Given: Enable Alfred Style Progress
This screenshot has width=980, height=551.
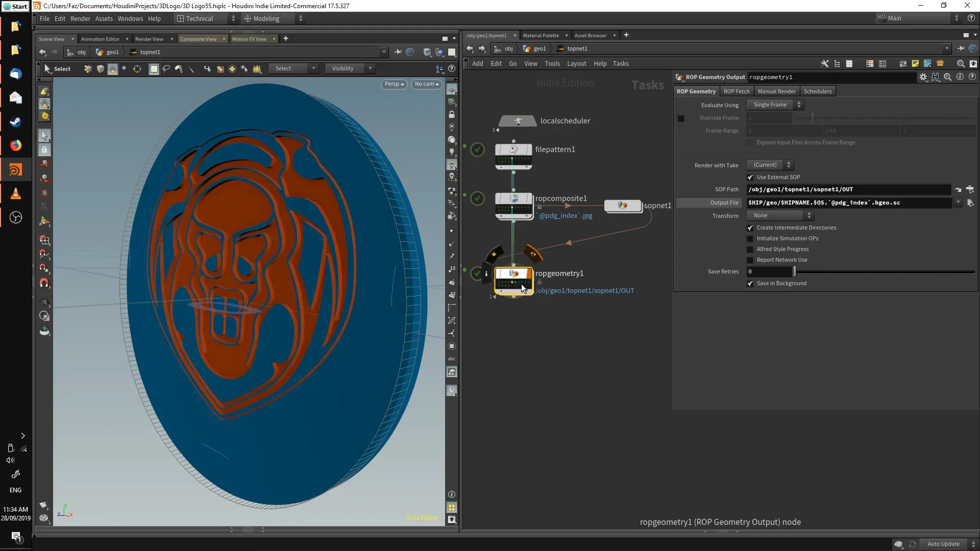Looking at the screenshot, I should [751, 249].
